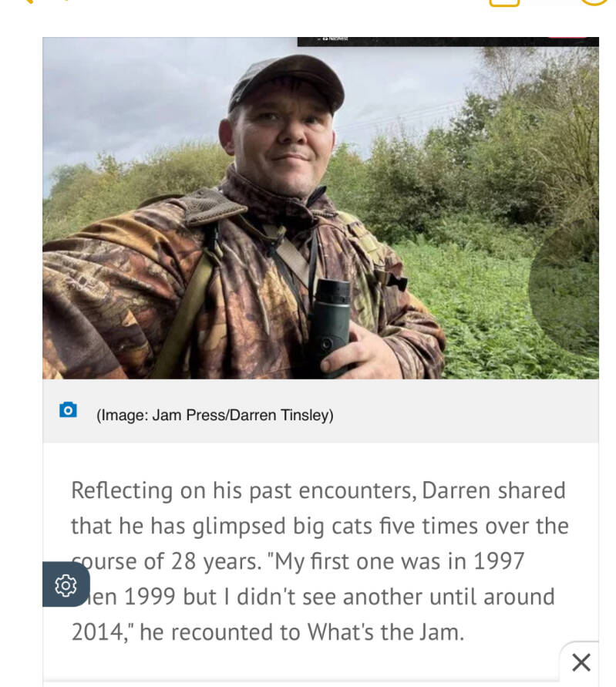The width and height of the screenshot is (616, 687).
Task: Tap the yellow back arrow at the top
Action: click(27, 2)
